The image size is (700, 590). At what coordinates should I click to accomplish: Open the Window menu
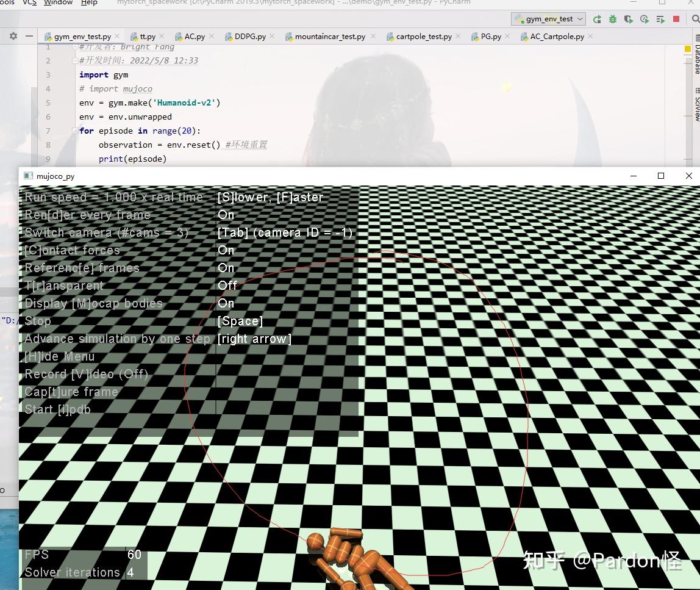click(58, 2)
